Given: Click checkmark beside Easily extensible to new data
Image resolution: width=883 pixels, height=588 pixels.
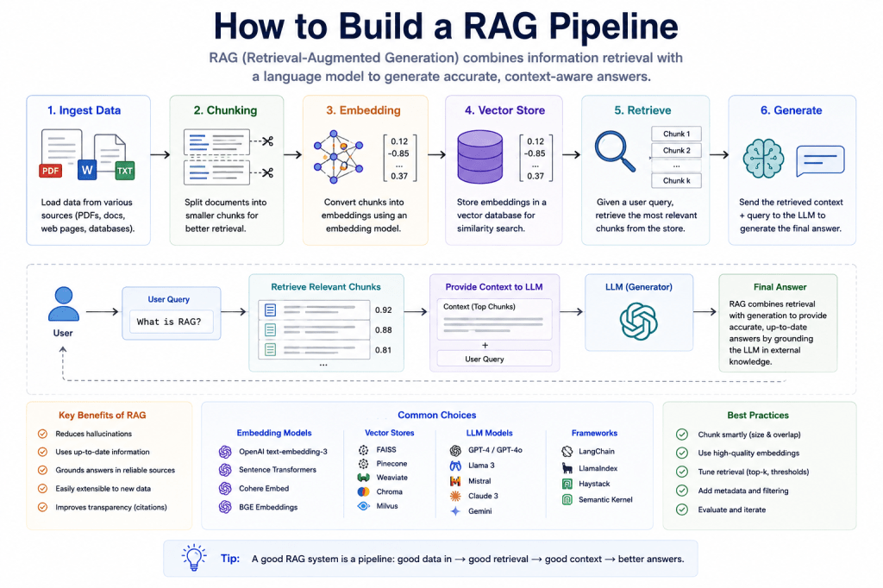Looking at the screenshot, I should point(42,488).
